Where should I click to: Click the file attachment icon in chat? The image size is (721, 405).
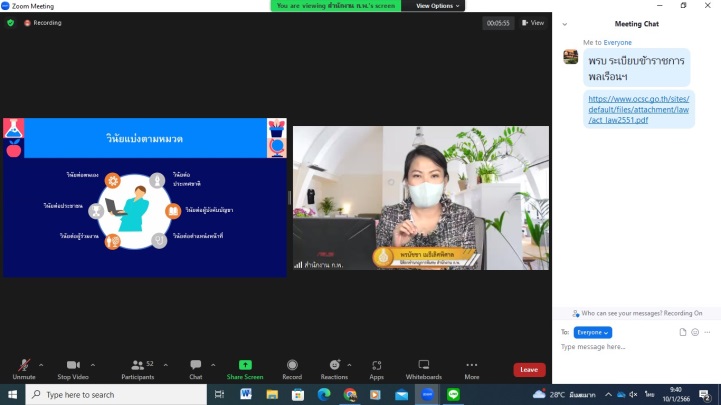[683, 332]
